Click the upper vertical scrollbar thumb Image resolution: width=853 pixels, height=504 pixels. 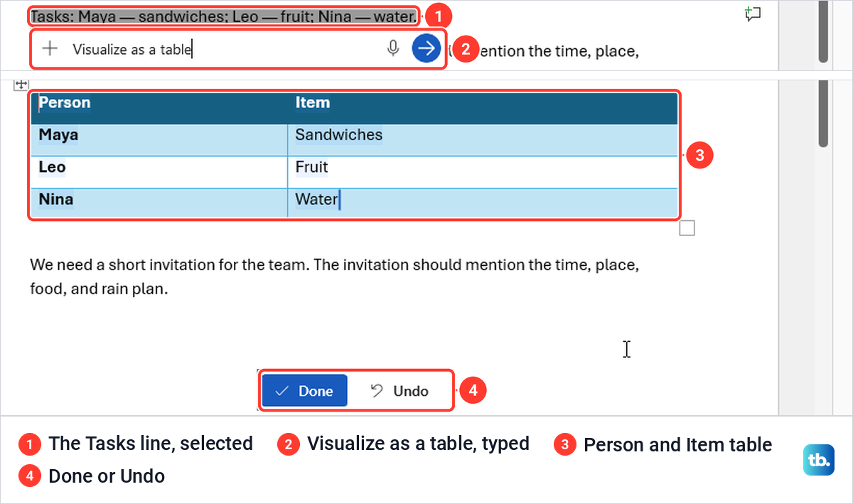[823, 31]
